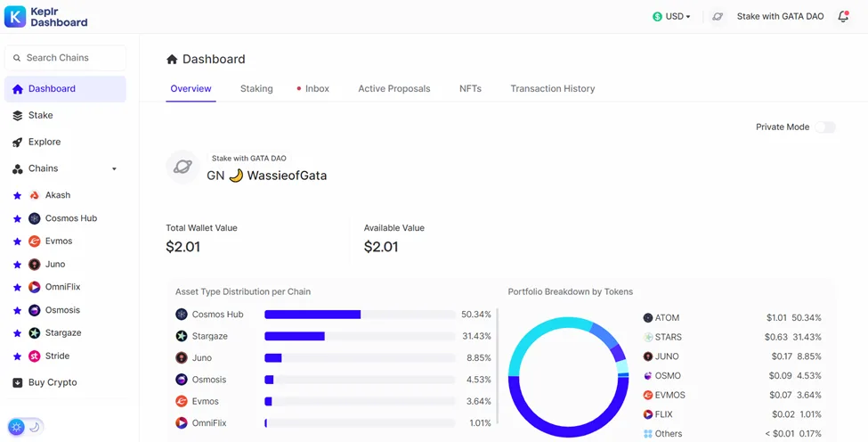Image resolution: width=868 pixels, height=442 pixels.
Task: Click Stake with GATA DAO header link
Action: pyautogui.click(x=780, y=17)
